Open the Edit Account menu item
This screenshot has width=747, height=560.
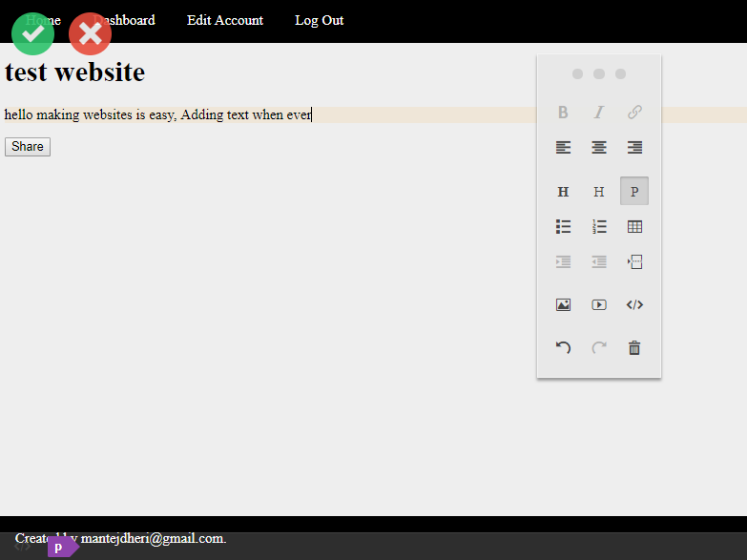pos(225,20)
